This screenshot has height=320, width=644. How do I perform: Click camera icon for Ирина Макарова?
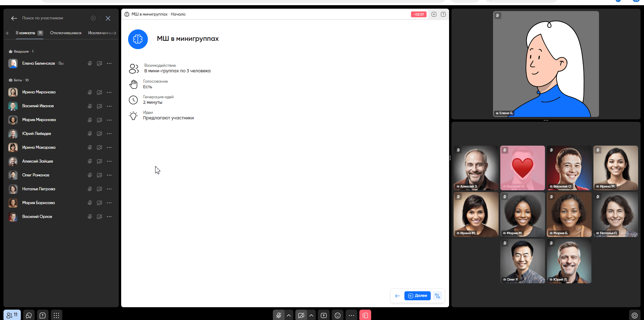coord(99,147)
